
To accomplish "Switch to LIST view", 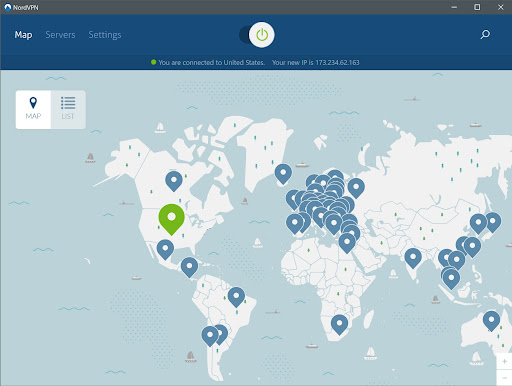I will click(x=68, y=109).
